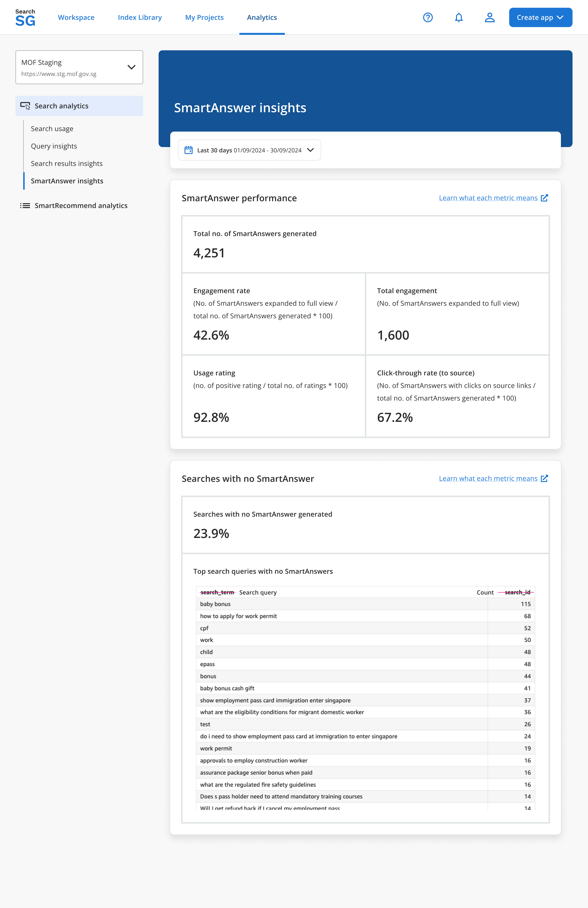Click the SmartRecommend analytics list icon
This screenshot has width=588, height=908.
click(25, 206)
